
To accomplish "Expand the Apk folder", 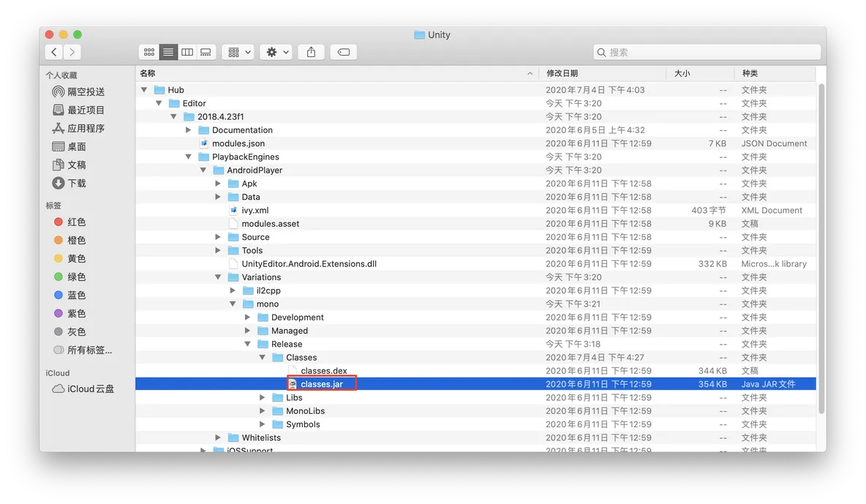I will [x=218, y=184].
